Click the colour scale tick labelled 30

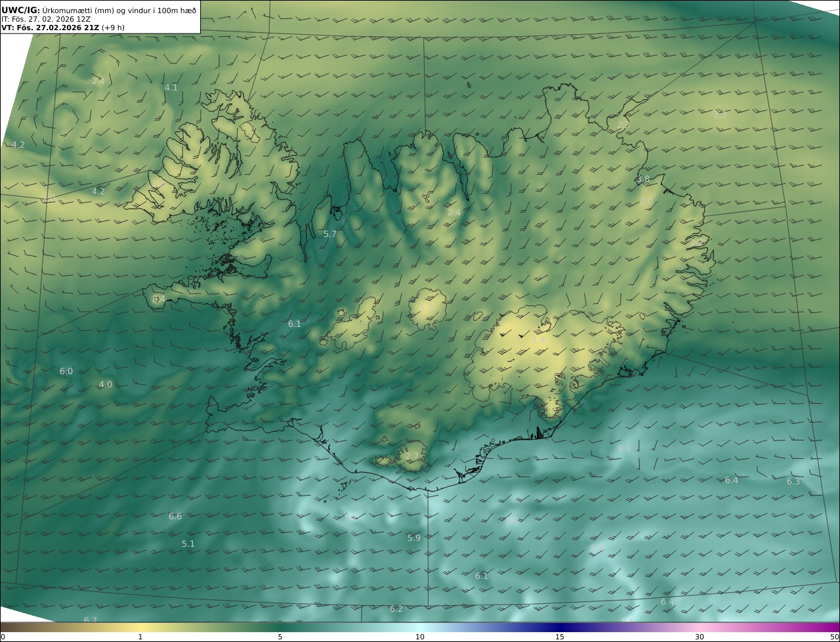tap(700, 637)
